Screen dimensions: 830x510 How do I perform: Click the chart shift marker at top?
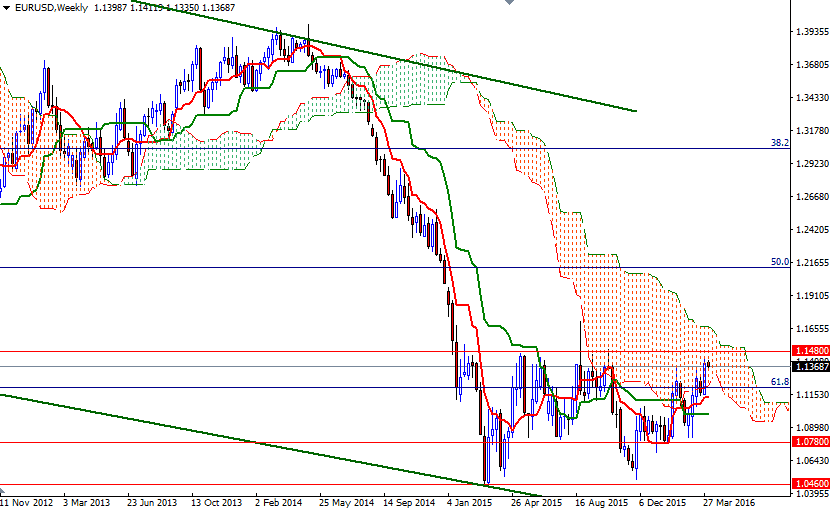[509, 2]
